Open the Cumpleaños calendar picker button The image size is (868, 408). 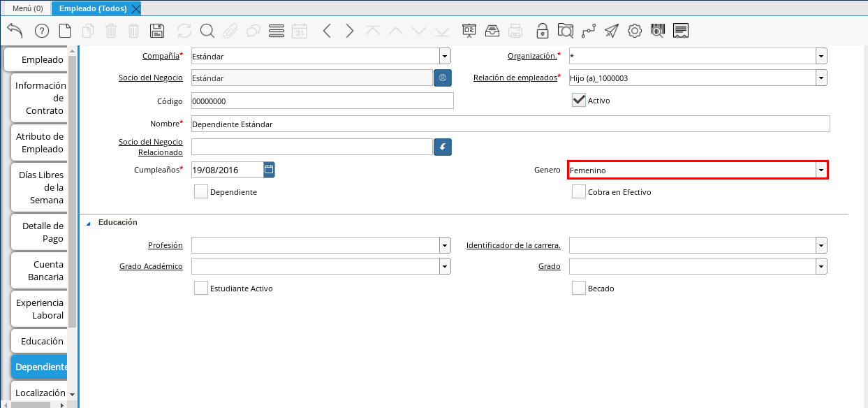pos(269,169)
